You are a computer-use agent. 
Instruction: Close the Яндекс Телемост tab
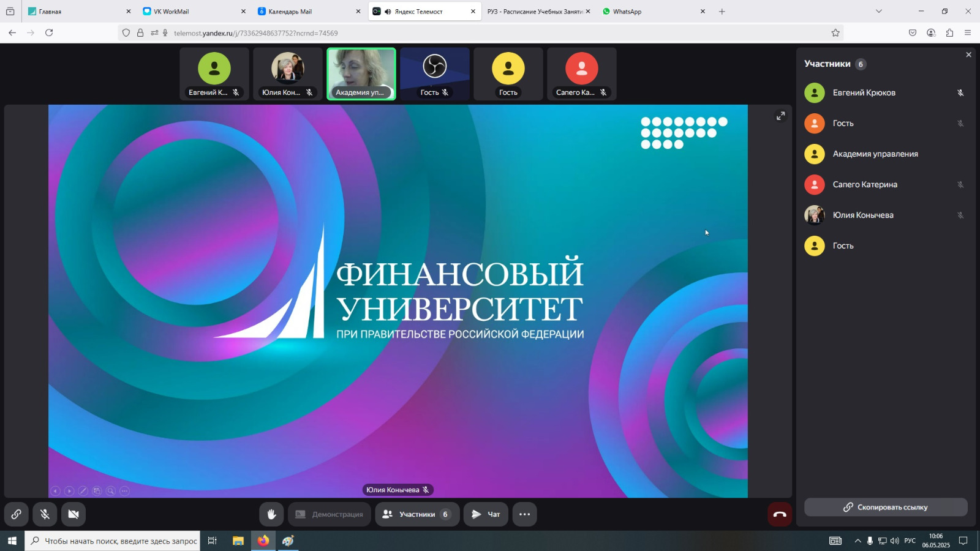point(473,11)
